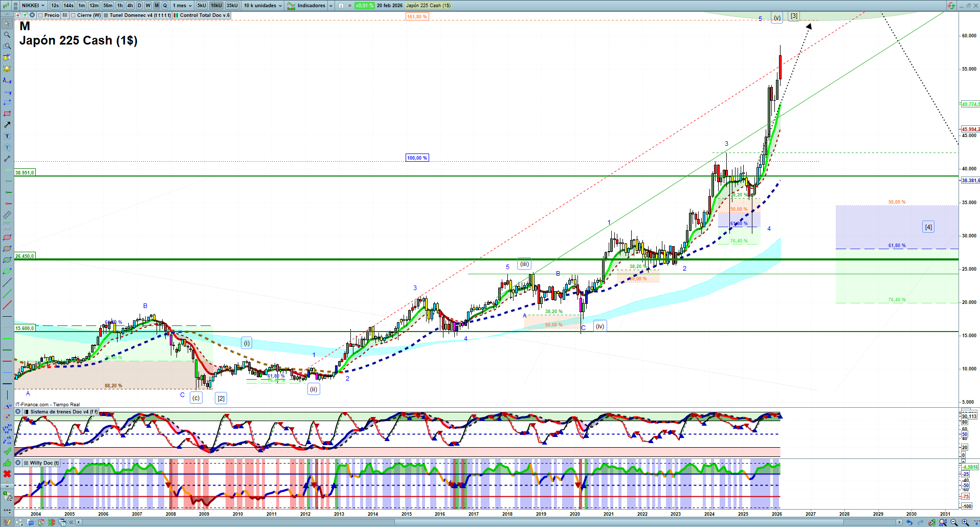The height and width of the screenshot is (527, 980).
Task: Close the Willy Doc indicator panel
Action: [18, 463]
